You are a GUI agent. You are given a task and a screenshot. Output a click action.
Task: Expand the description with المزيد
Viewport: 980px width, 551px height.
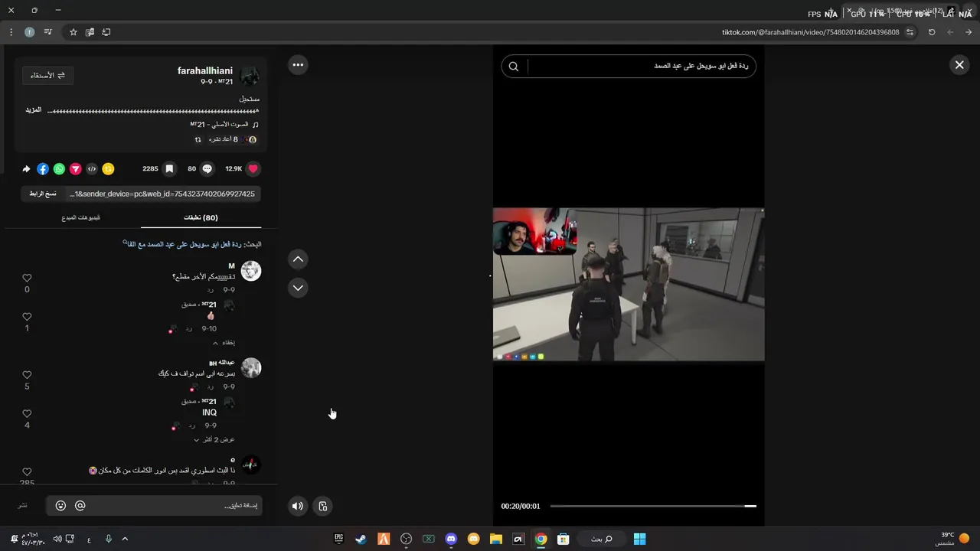(33, 110)
